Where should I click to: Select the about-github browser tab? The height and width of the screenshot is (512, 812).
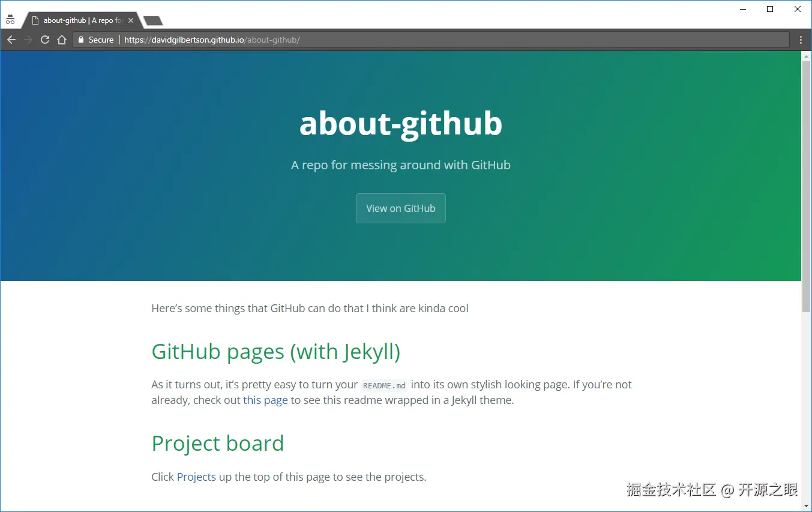pos(83,20)
